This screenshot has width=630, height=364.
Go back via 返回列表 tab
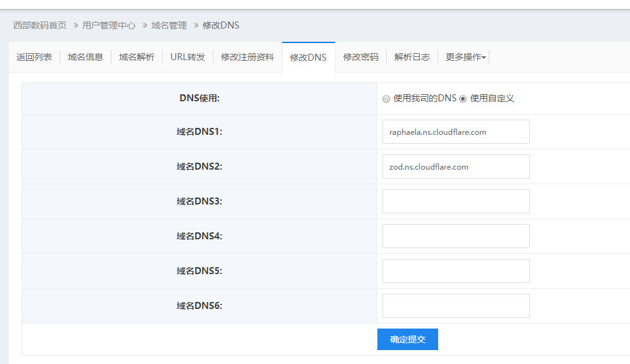pos(34,57)
